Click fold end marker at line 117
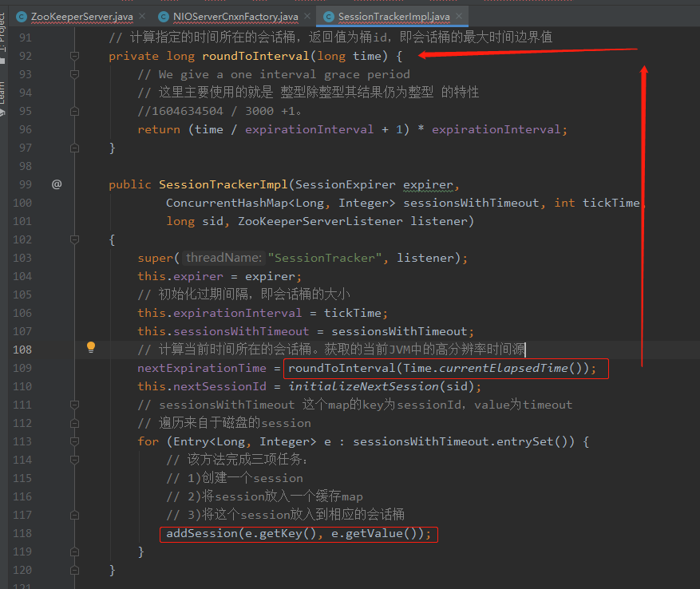The height and width of the screenshot is (589, 700). coord(74,515)
